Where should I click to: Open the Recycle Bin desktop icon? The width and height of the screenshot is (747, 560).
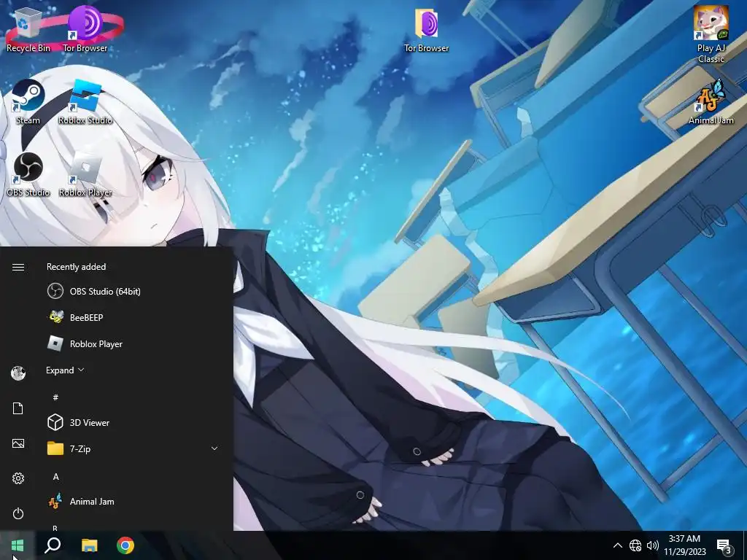(x=28, y=29)
